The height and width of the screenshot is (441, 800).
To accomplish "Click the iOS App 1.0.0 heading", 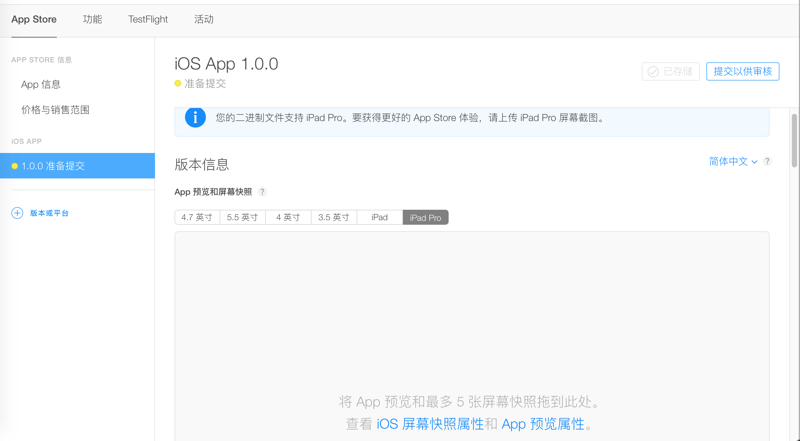I will click(227, 64).
